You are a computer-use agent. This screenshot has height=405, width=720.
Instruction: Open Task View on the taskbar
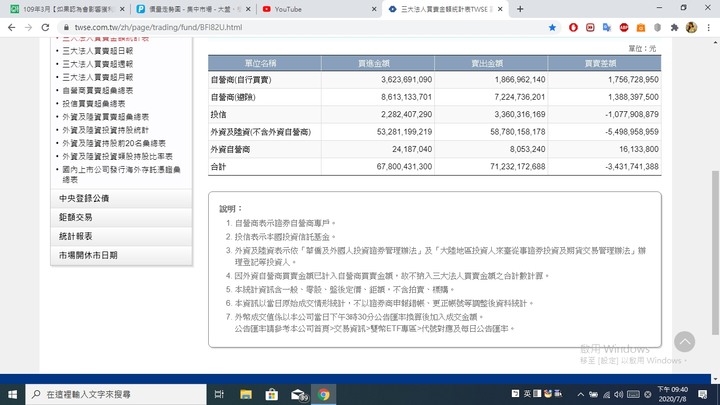coord(219,394)
